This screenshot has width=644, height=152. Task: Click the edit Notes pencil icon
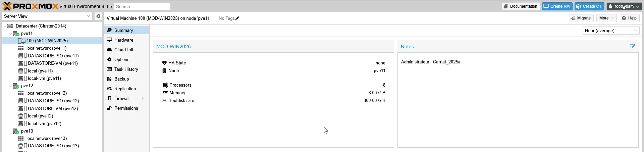(632, 46)
